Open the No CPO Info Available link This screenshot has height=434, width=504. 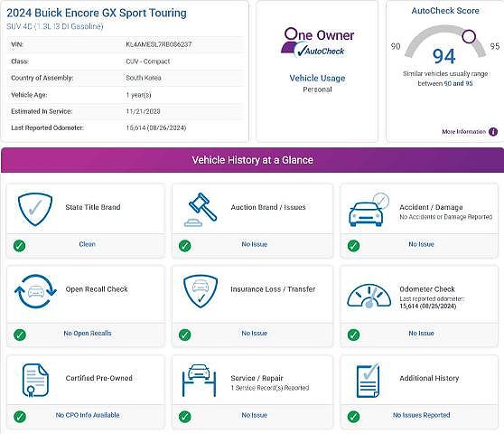[88, 415]
